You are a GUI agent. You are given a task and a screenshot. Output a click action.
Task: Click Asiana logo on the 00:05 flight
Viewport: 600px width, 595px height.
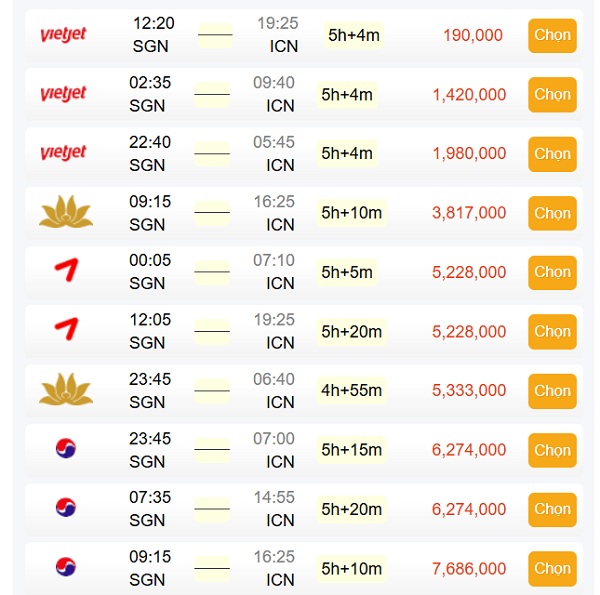(67, 270)
